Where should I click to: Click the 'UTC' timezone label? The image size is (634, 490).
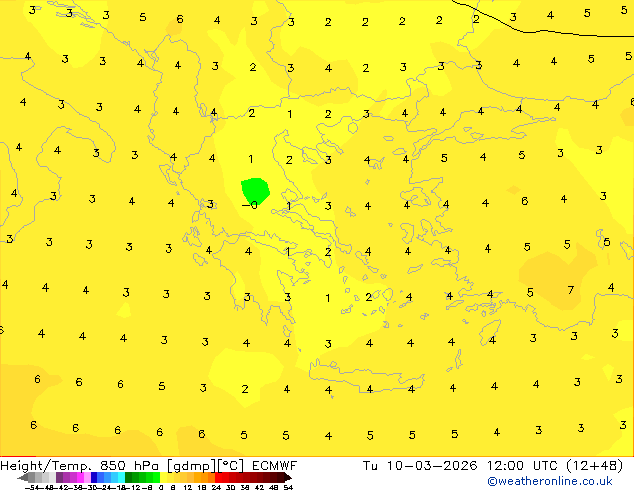click(x=545, y=466)
